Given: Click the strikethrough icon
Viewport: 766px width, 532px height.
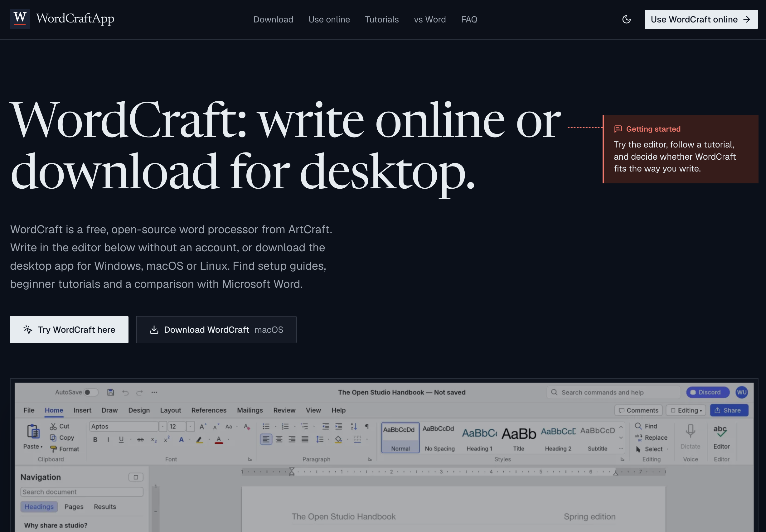Looking at the screenshot, I should point(140,440).
